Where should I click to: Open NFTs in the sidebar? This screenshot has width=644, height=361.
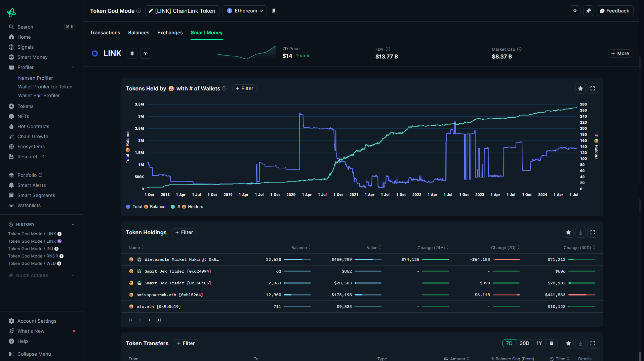point(23,116)
